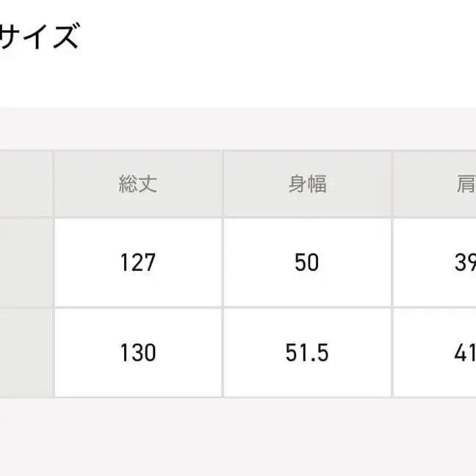The width and height of the screenshot is (476, 476).
Task: Click the empty gray header cell left of 総丈
Action: 26,184
